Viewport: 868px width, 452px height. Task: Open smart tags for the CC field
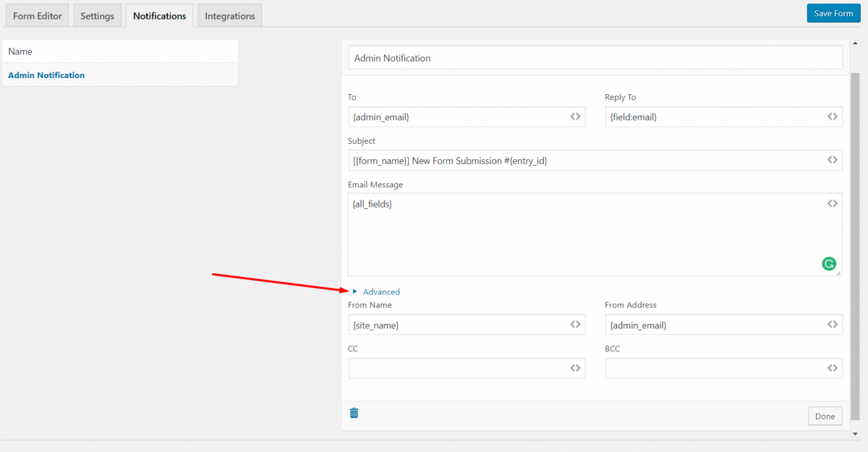pyautogui.click(x=576, y=367)
